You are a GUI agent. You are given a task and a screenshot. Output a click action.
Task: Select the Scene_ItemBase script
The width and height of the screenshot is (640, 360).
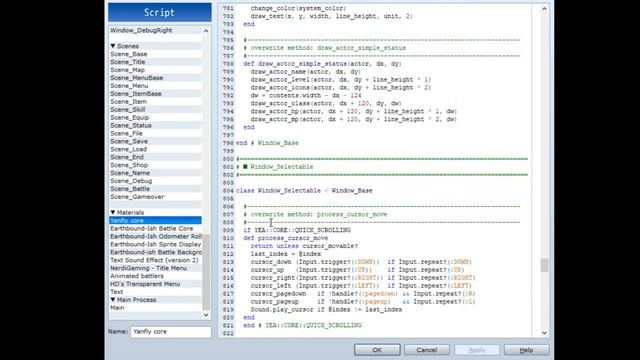point(156,93)
